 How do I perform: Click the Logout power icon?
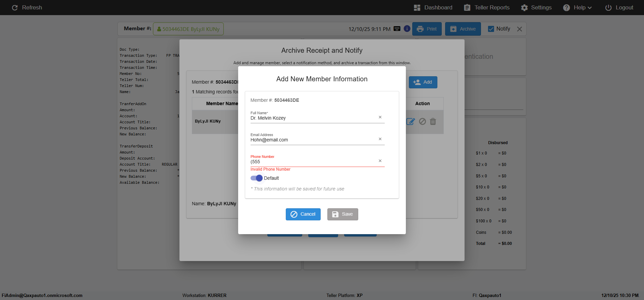point(608,7)
